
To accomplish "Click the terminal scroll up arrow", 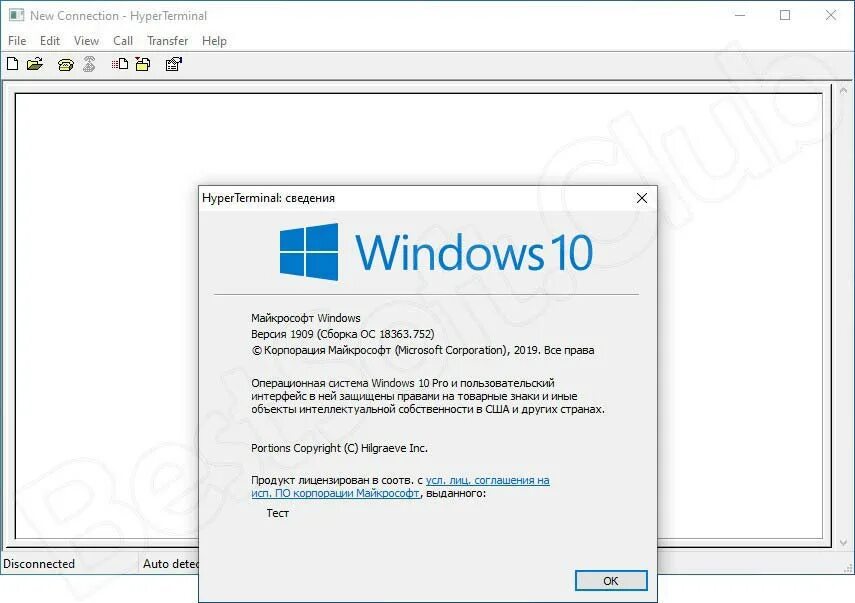I will pyautogui.click(x=843, y=91).
